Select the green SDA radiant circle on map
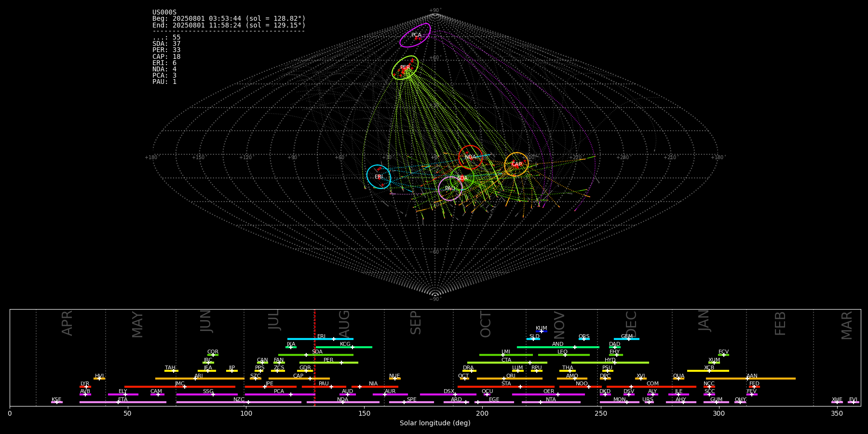The height and width of the screenshot is (434, 868). [462, 178]
